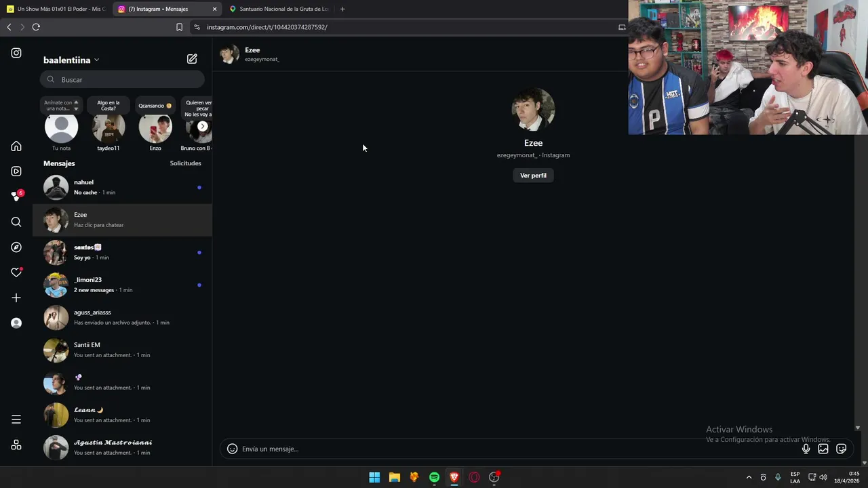Open File Explorer from taskbar
The image size is (868, 488).
pos(394,477)
